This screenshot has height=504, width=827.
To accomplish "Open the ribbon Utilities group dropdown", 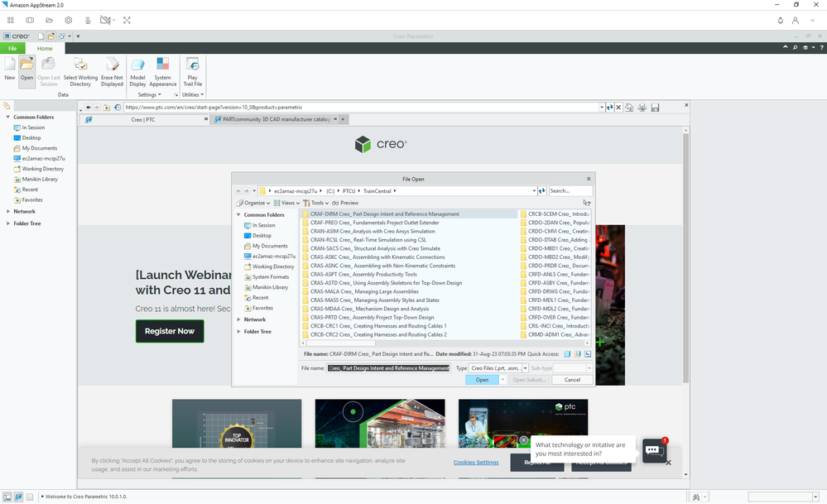I will [x=193, y=95].
